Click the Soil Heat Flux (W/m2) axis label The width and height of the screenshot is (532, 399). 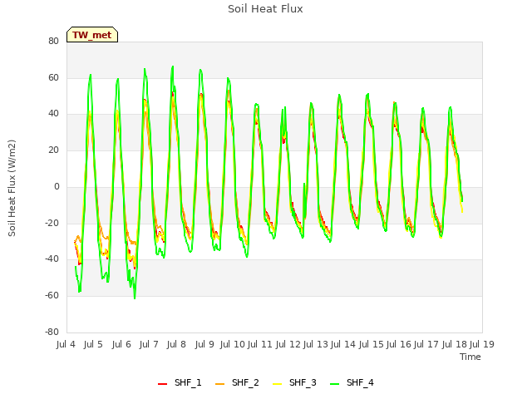pyautogui.click(x=12, y=188)
